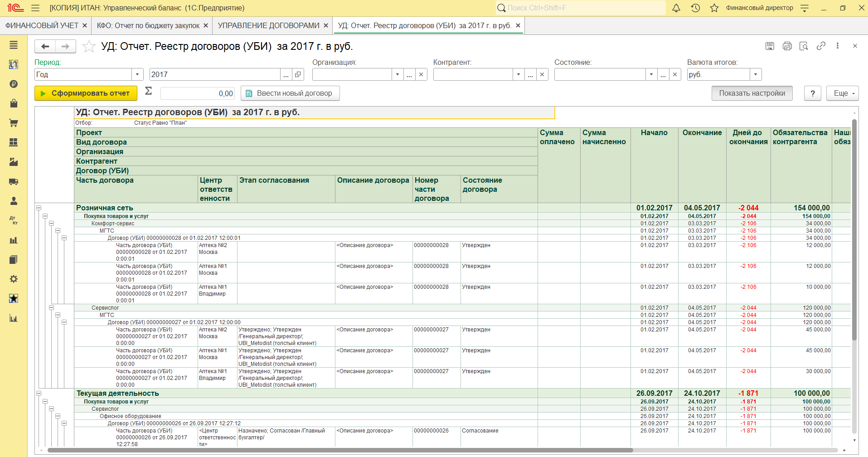Click Показать настройки button
Viewport: 868px width, 457px height.
[752, 93]
